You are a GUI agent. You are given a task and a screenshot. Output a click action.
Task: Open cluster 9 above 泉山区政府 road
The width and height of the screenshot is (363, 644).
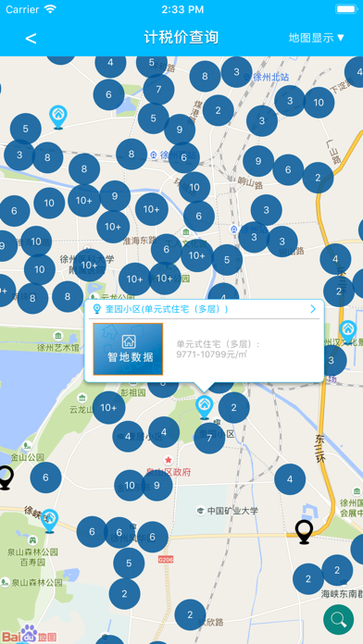click(157, 486)
